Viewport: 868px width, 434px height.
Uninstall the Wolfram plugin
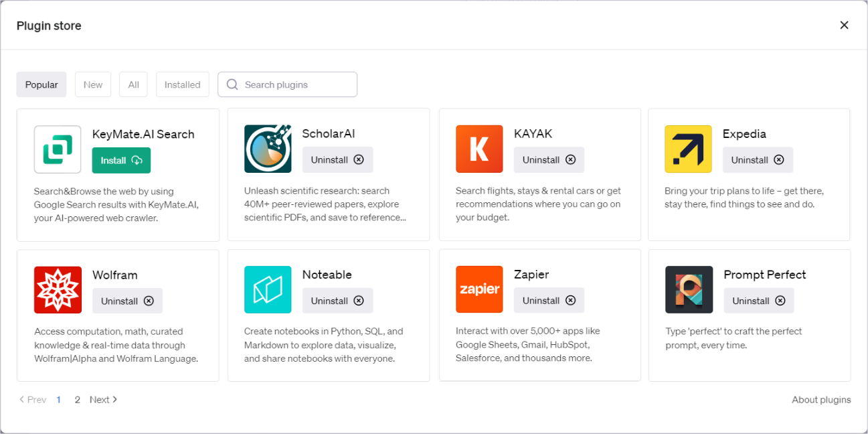coord(127,300)
